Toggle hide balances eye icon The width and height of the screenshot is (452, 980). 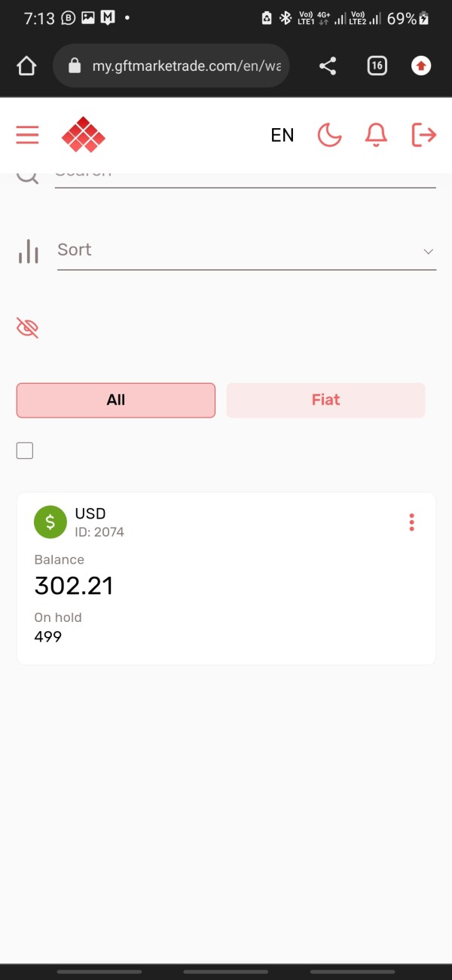click(27, 328)
